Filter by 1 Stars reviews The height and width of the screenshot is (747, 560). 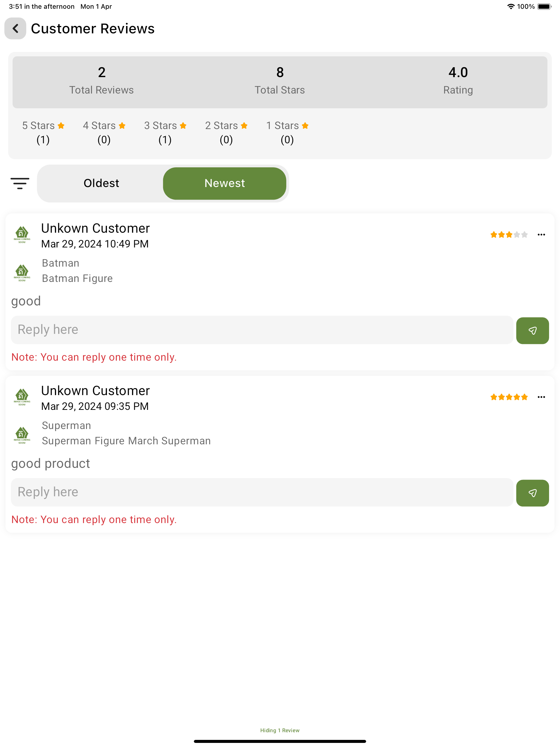(x=287, y=132)
